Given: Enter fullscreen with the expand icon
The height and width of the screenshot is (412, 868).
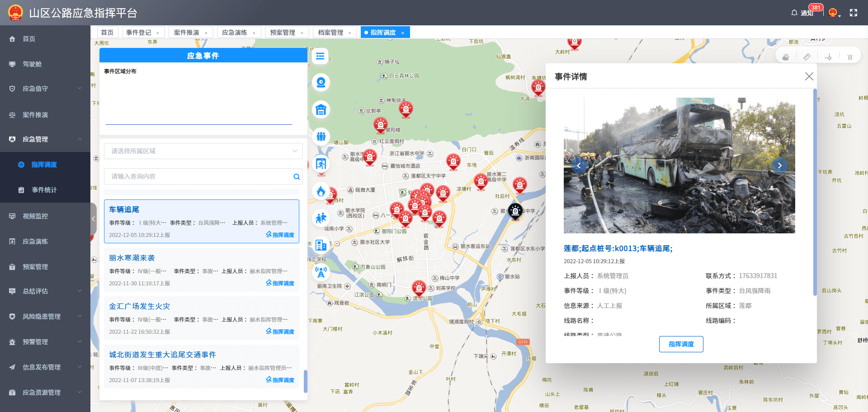Looking at the screenshot, I should [x=854, y=13].
